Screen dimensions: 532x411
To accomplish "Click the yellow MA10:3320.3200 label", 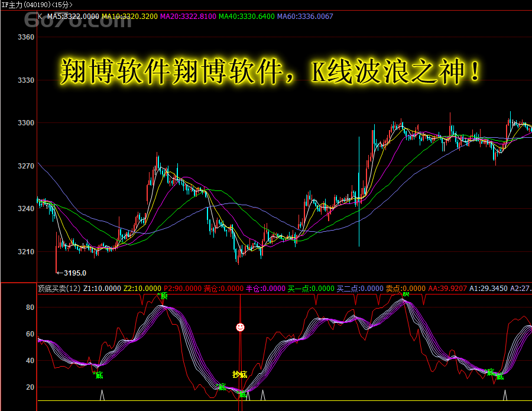I will tap(129, 17).
